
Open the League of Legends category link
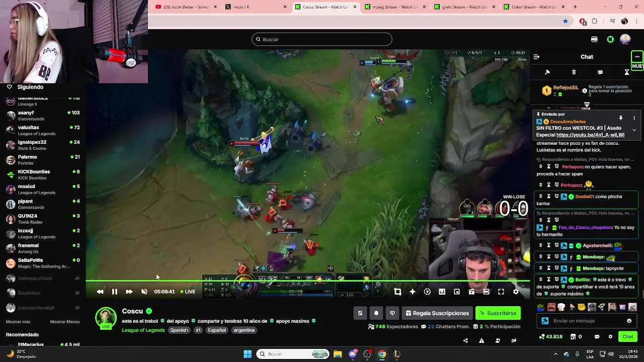[x=143, y=330]
